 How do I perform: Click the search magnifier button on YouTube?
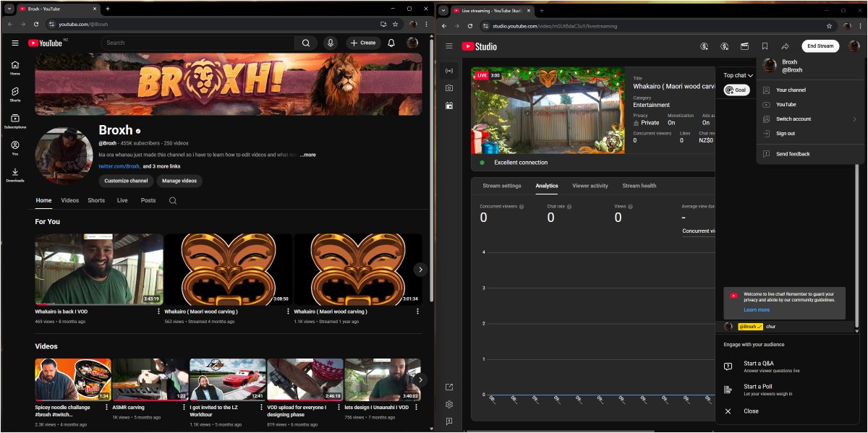tap(307, 43)
